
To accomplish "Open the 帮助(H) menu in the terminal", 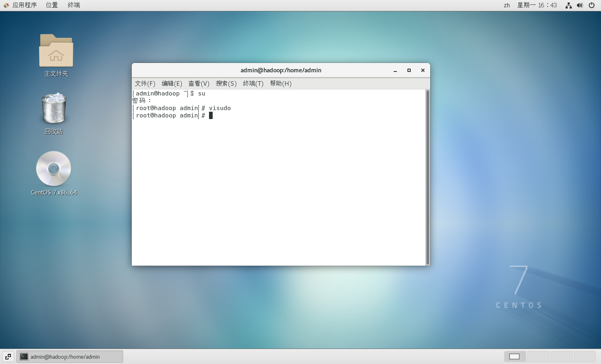I will [281, 83].
